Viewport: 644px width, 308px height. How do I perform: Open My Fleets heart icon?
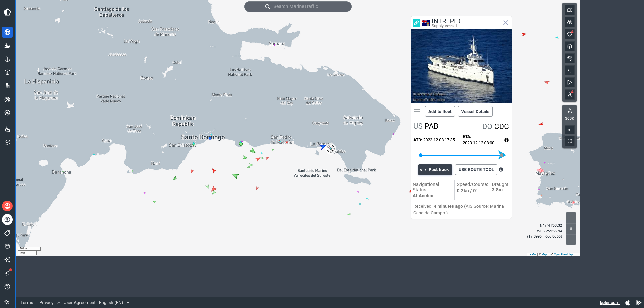(x=570, y=34)
